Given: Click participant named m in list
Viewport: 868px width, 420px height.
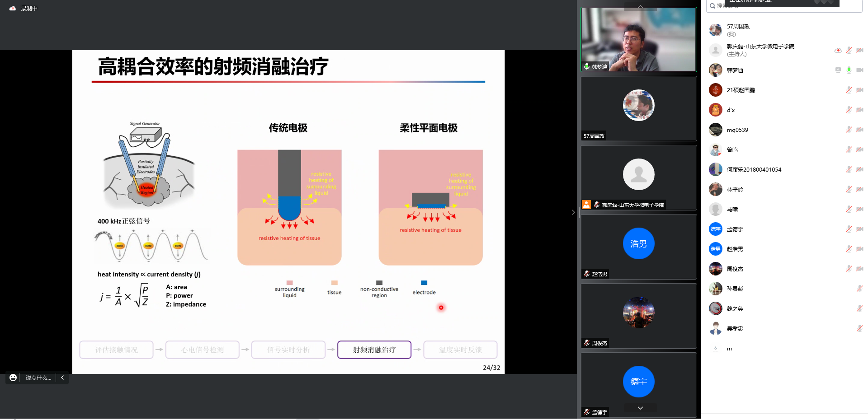Looking at the screenshot, I should 729,349.
